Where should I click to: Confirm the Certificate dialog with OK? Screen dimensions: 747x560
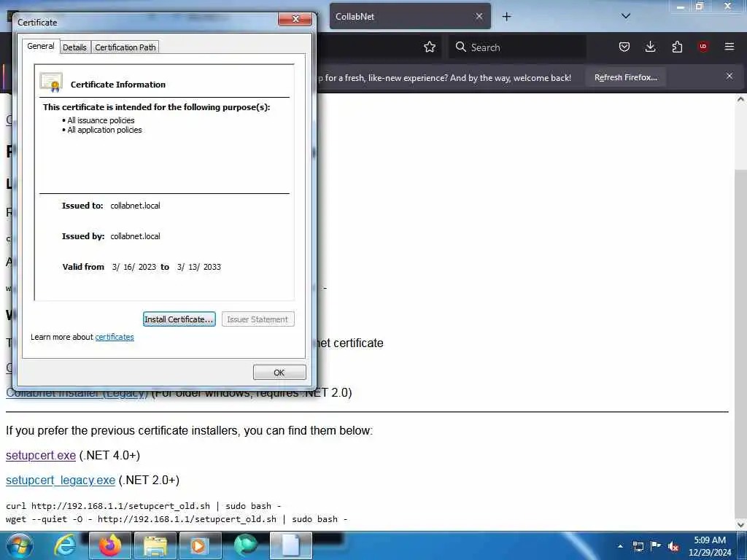pos(279,373)
